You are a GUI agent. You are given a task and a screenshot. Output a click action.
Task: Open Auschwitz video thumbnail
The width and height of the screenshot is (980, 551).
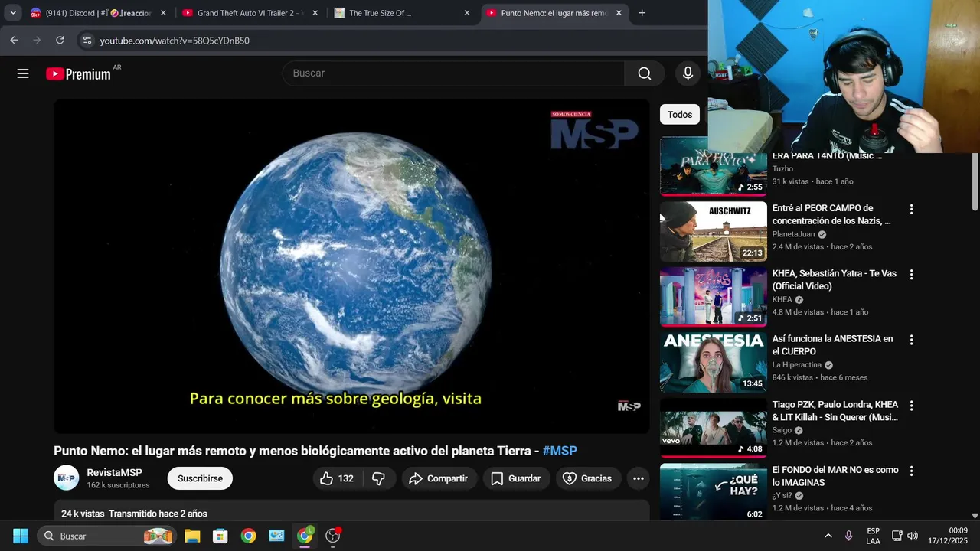pos(714,231)
